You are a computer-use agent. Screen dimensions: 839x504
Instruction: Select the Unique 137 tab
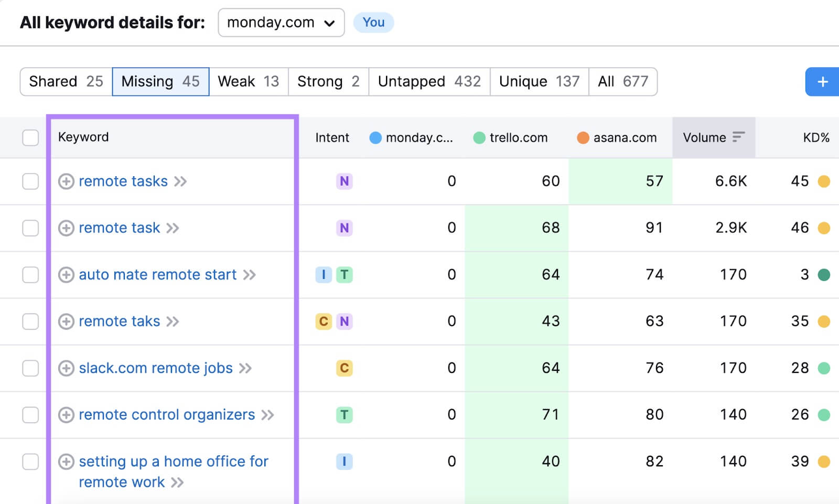pos(540,81)
